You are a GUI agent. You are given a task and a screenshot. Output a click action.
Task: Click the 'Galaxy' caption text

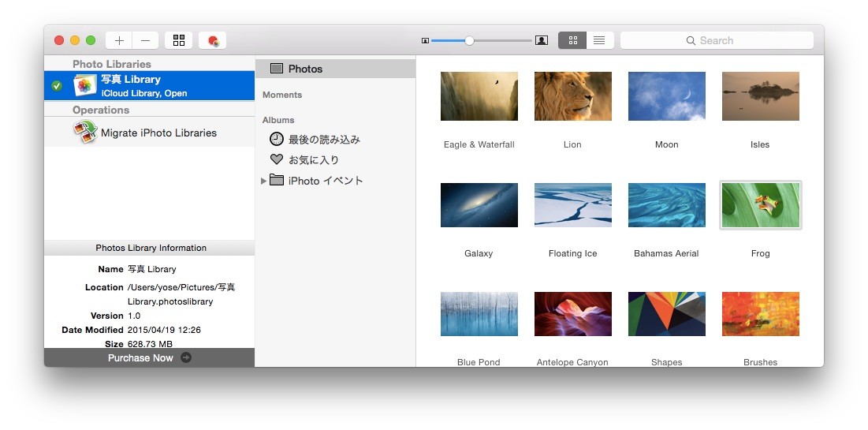[479, 253]
